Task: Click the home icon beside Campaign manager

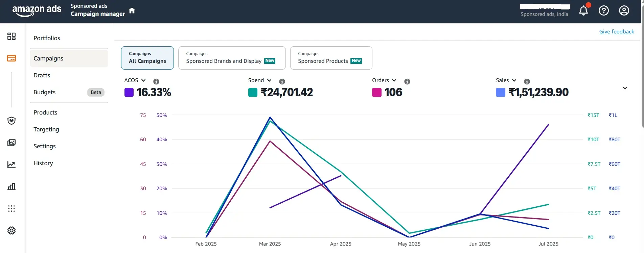Action: (x=132, y=11)
